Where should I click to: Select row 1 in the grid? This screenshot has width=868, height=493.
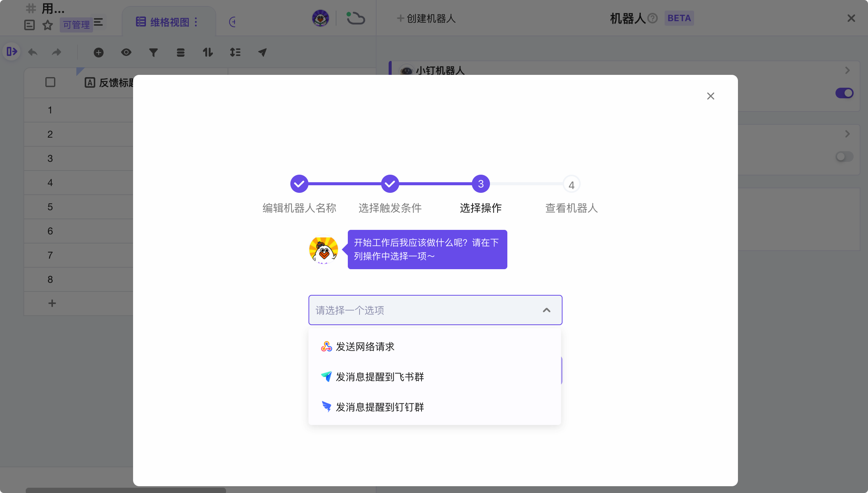point(50,110)
